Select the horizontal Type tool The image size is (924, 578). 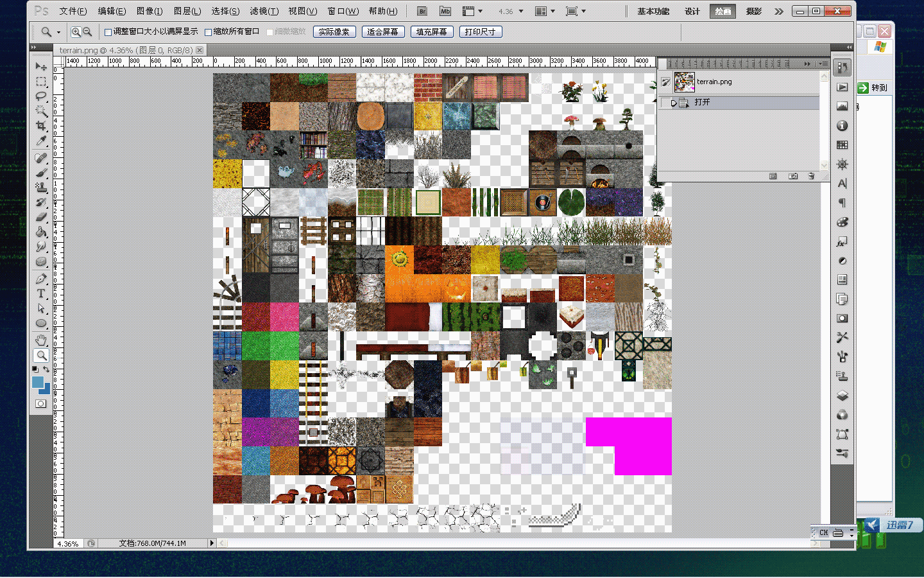point(41,293)
